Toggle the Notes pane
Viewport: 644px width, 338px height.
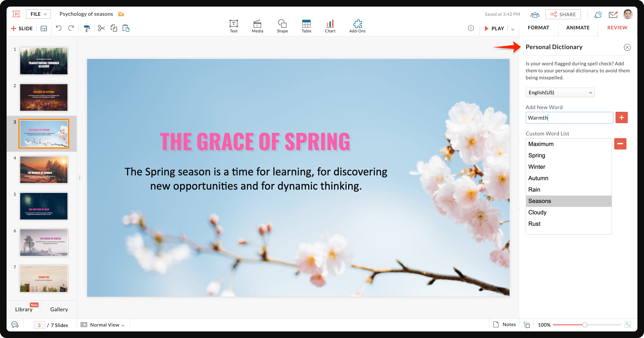click(x=504, y=324)
